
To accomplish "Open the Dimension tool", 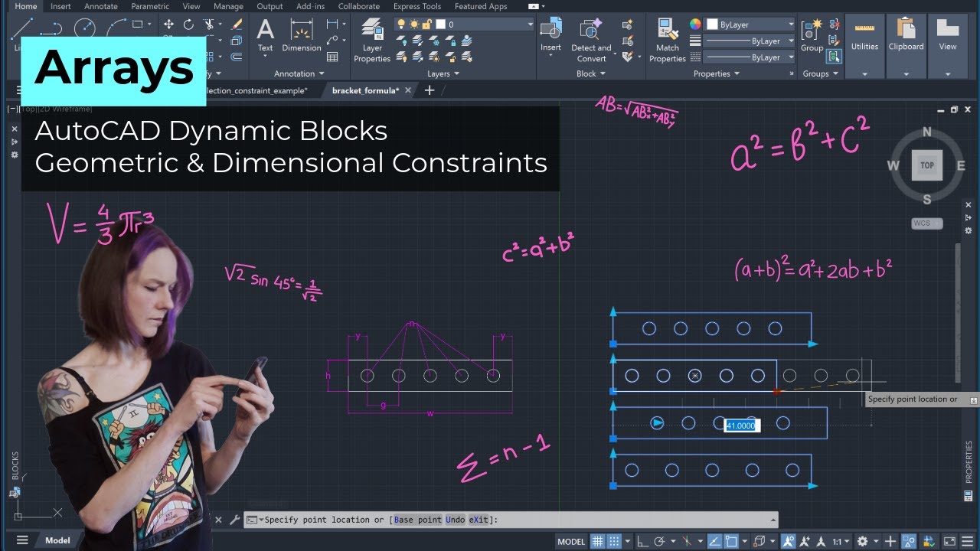I will point(302,37).
